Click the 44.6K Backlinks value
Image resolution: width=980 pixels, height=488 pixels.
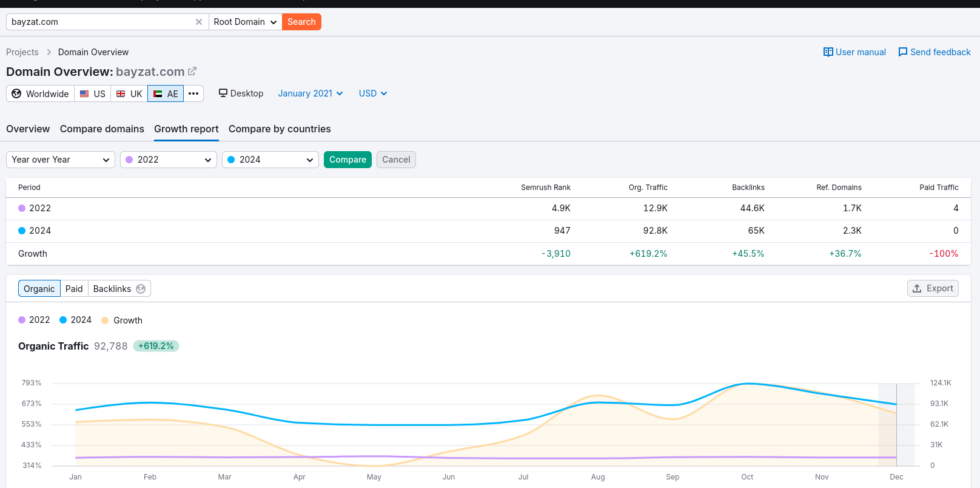752,208
